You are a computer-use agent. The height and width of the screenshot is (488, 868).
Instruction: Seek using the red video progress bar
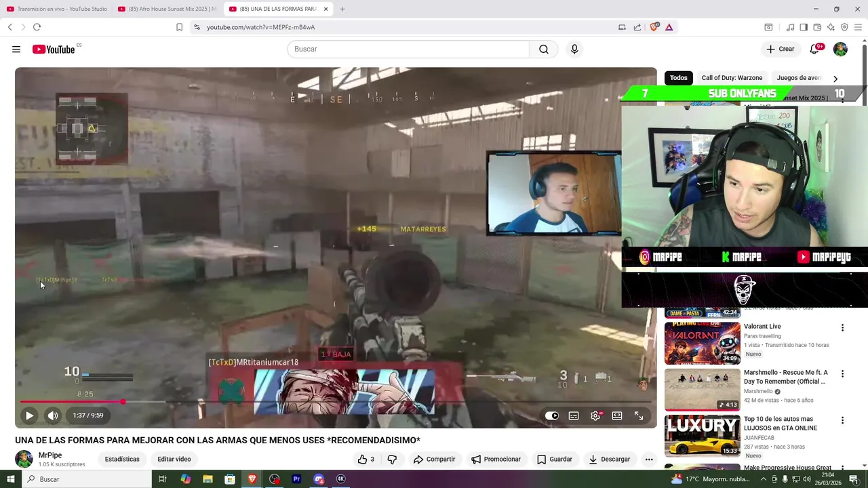336,402
